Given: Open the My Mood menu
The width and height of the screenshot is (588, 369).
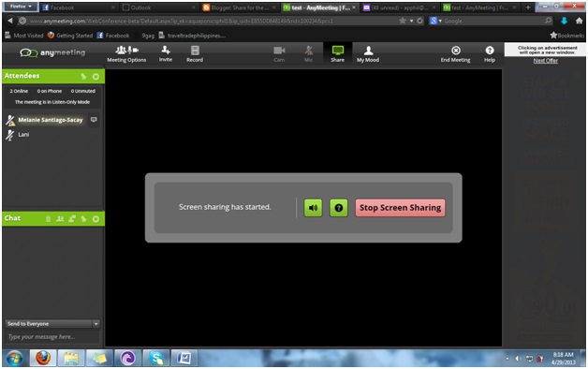Looking at the screenshot, I should tap(368, 54).
